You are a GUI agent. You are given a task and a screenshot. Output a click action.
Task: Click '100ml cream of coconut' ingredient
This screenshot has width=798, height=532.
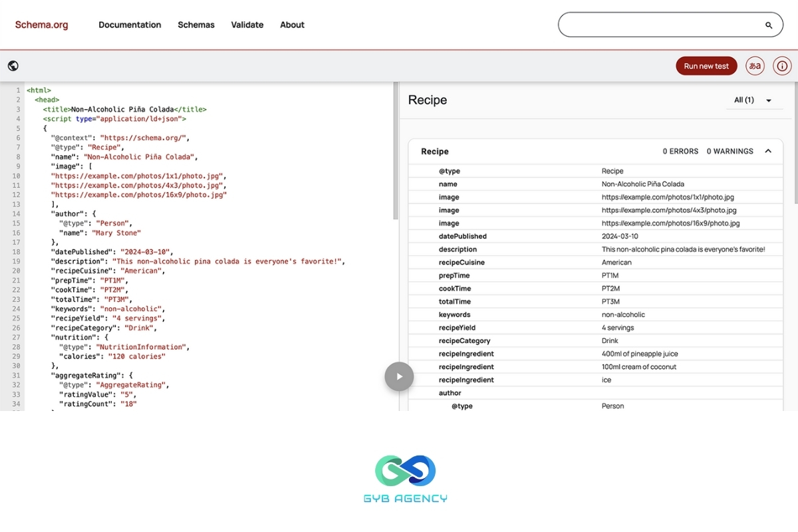pos(639,367)
